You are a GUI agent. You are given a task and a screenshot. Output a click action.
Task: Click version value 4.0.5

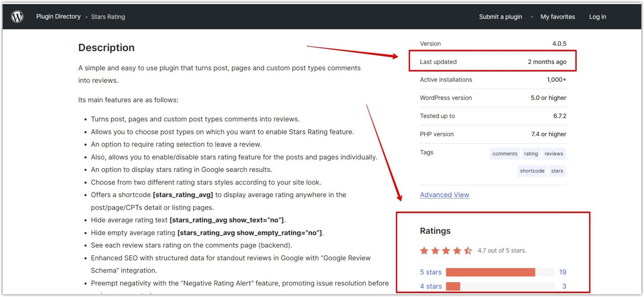(560, 44)
